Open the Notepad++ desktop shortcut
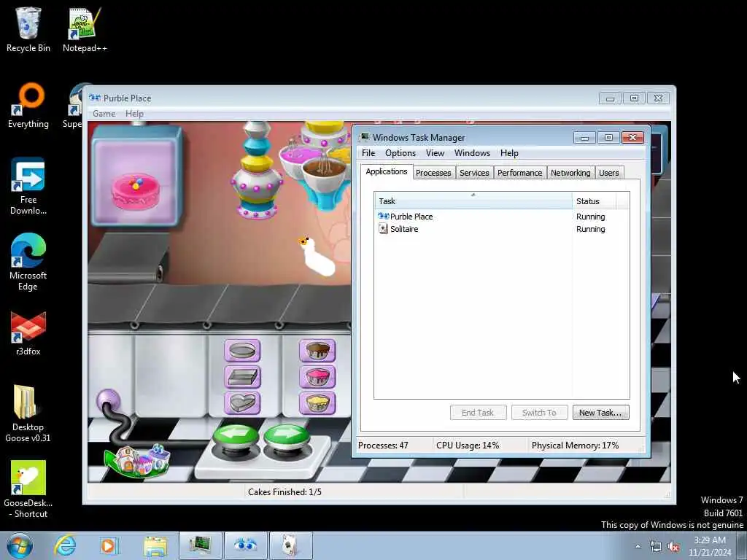Viewport: 747px width, 560px height. [85, 29]
